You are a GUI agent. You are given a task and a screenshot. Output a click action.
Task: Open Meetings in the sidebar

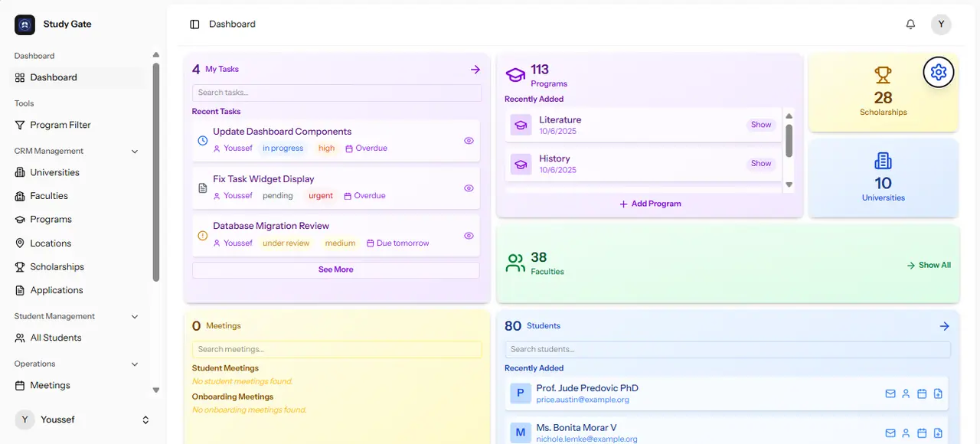pyautogui.click(x=78, y=385)
